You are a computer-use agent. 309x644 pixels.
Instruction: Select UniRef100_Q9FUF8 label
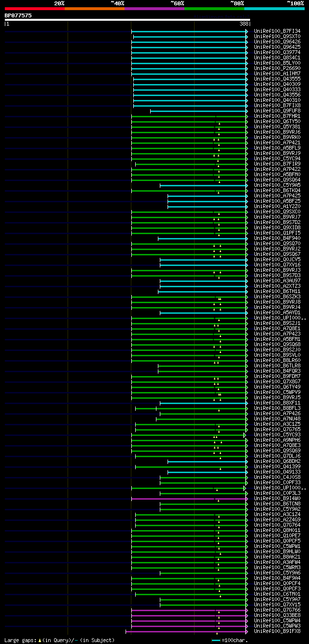(x=277, y=111)
